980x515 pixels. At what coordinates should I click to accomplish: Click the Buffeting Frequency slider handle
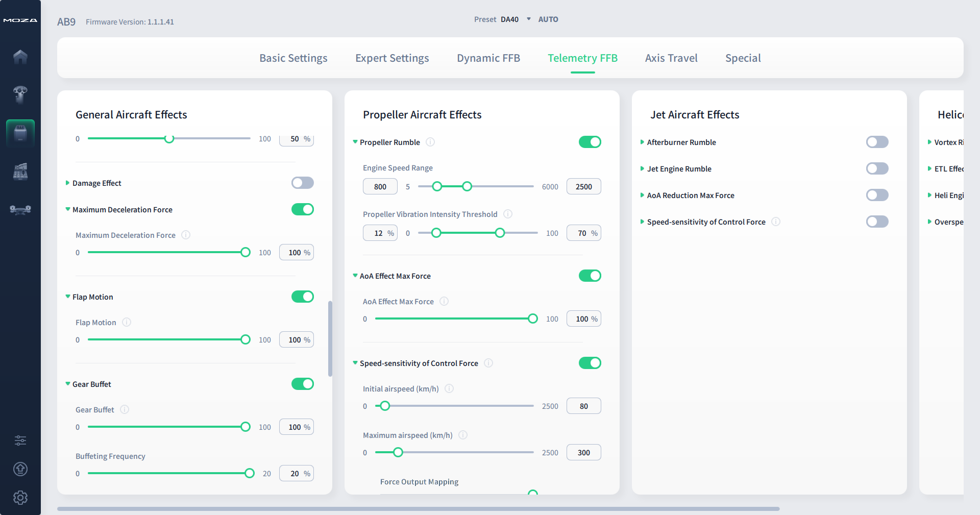250,473
